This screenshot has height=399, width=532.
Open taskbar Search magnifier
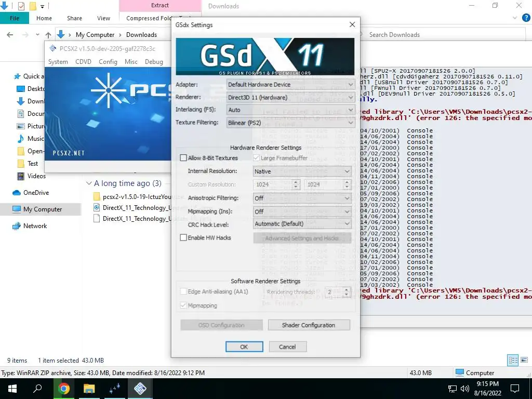(37, 389)
